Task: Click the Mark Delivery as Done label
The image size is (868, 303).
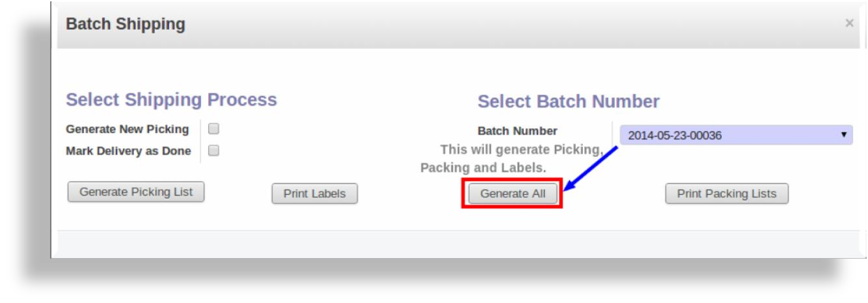Action: [x=129, y=151]
